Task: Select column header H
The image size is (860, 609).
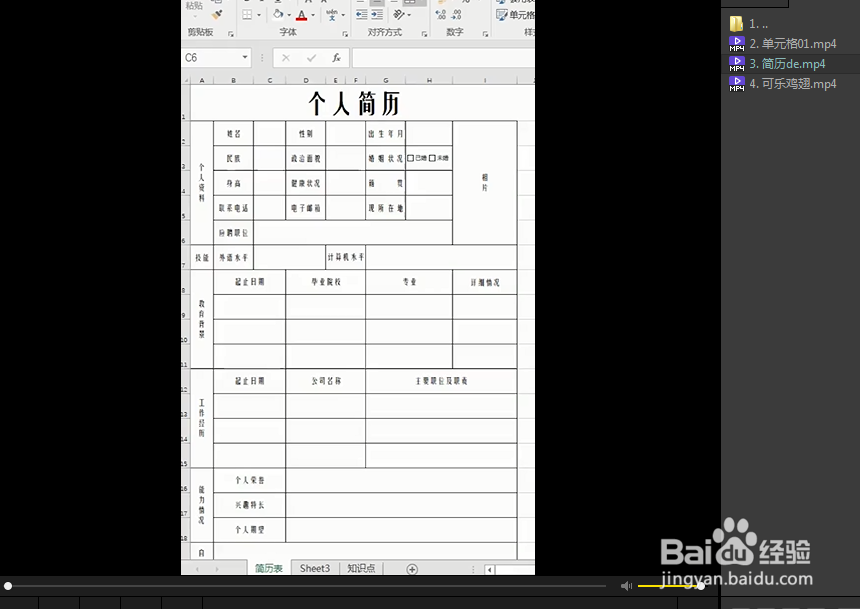Action: pos(429,80)
